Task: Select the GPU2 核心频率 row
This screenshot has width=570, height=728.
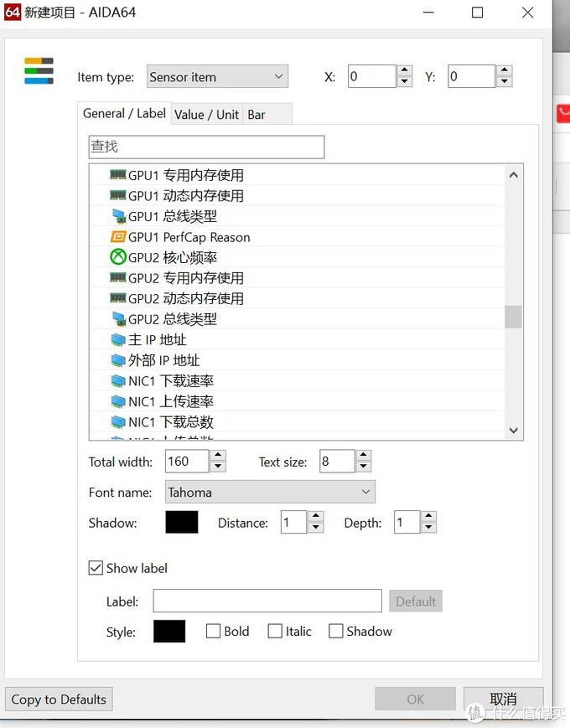Action: pyautogui.click(x=298, y=257)
